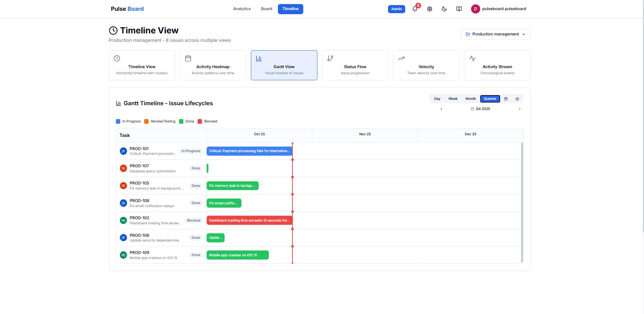The image size is (644, 314).
Task: Toggle dark mode moon icon
Action: click(x=444, y=9)
